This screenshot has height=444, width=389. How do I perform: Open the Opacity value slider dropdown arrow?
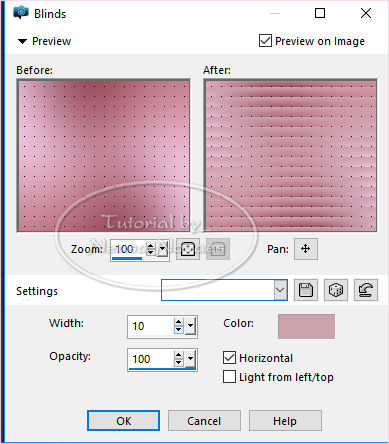(x=191, y=359)
